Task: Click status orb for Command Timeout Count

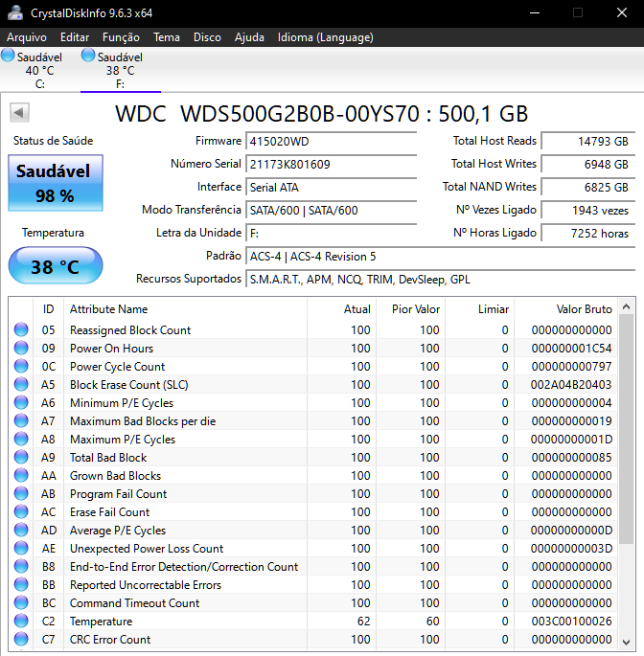Action: (21, 602)
